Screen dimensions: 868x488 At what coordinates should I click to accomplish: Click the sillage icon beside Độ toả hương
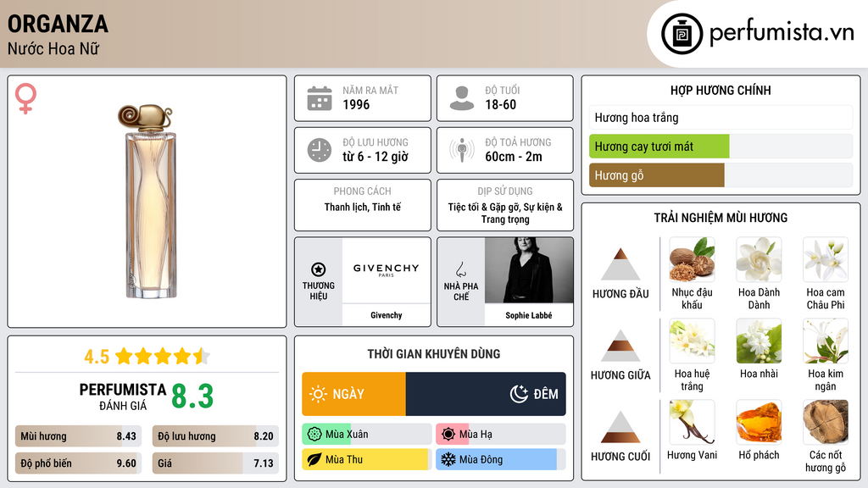(462, 150)
